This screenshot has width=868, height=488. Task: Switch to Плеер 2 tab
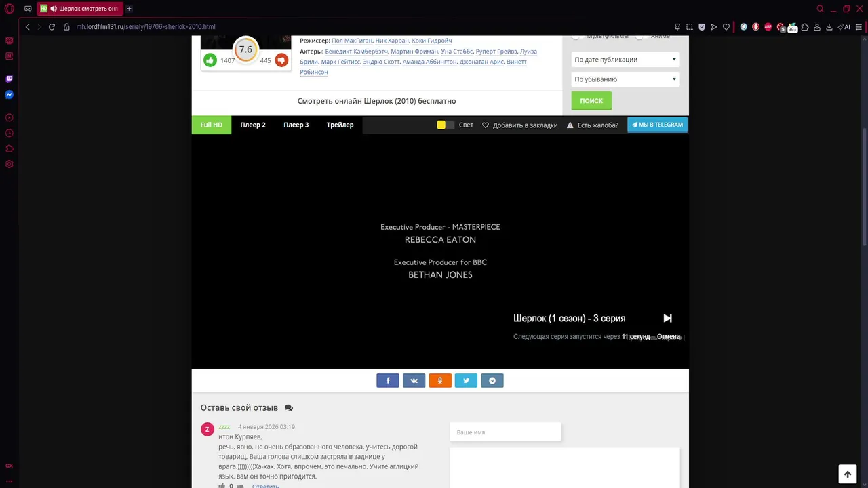[253, 125]
